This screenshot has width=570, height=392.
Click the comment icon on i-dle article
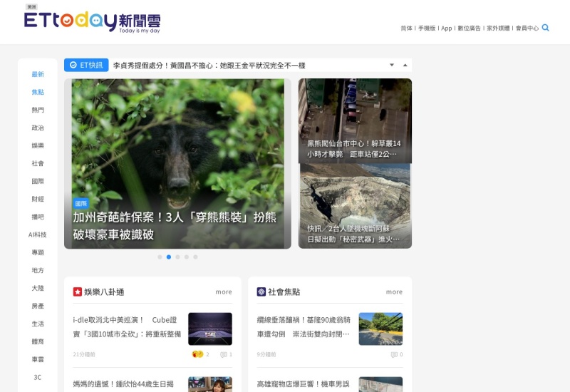coord(224,354)
